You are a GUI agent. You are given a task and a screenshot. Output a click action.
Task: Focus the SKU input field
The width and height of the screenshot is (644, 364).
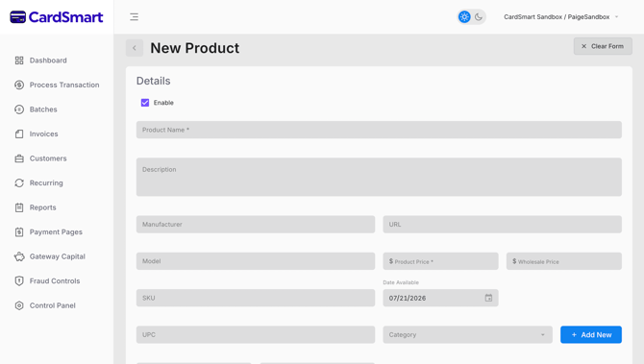pos(256,298)
